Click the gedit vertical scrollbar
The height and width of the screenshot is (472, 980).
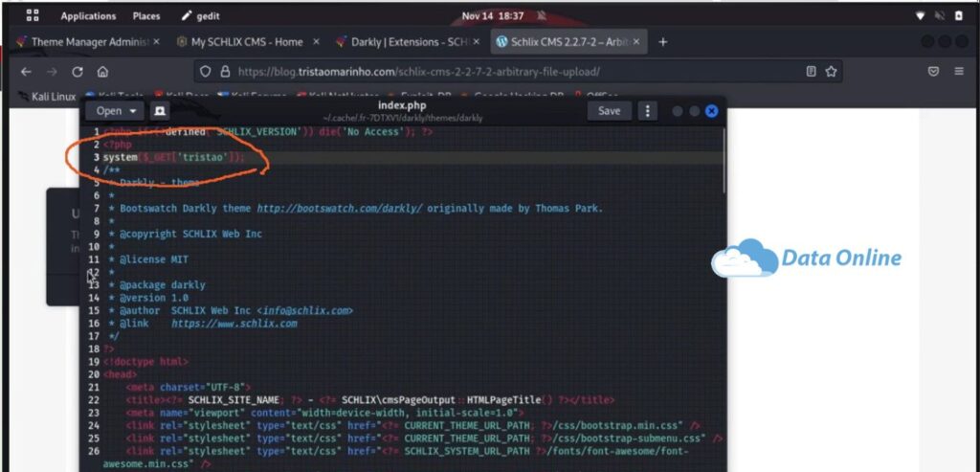click(x=724, y=161)
